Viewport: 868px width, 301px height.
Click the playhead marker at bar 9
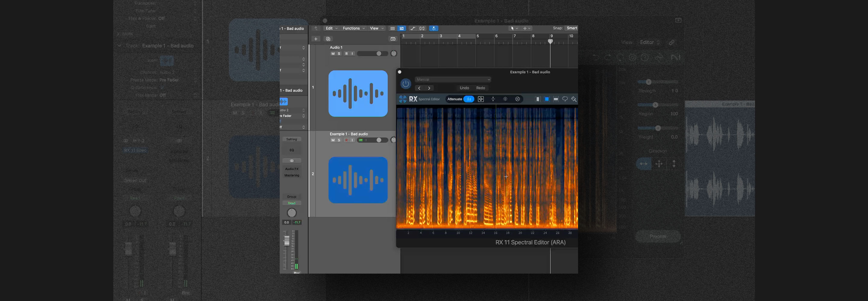coord(550,42)
